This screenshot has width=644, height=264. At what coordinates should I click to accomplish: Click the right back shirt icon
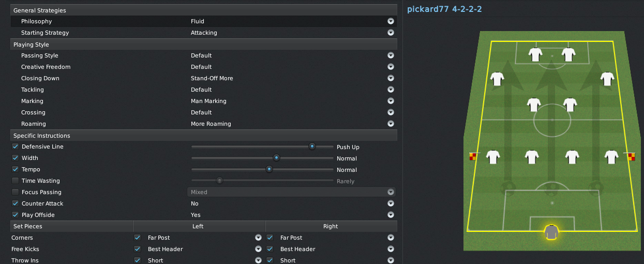pos(611,156)
